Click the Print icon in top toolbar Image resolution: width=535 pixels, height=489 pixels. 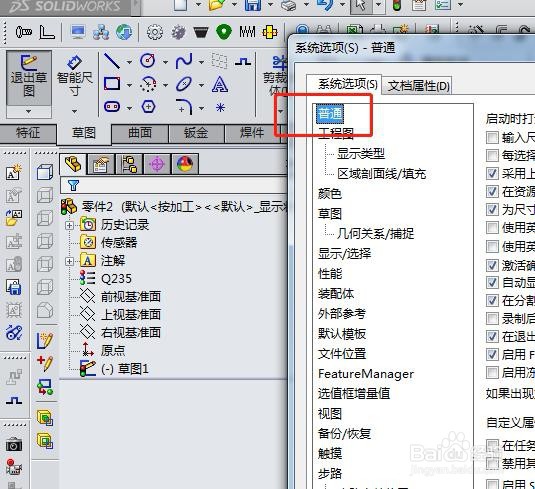point(289,5)
